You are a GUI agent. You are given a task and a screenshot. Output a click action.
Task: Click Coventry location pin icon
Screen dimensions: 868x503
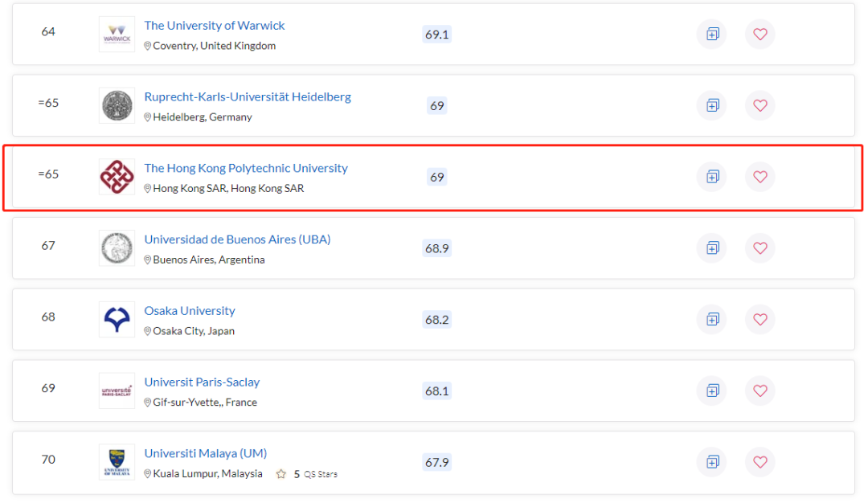(147, 46)
